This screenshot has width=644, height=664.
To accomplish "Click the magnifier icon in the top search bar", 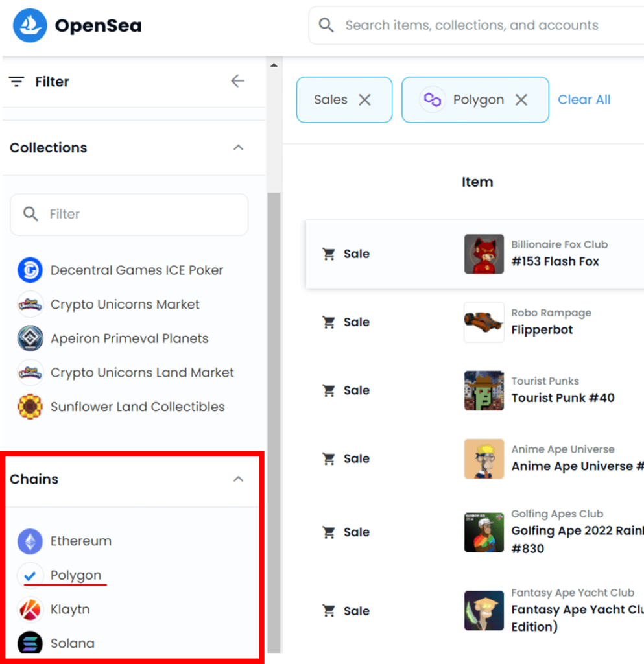I will (326, 25).
